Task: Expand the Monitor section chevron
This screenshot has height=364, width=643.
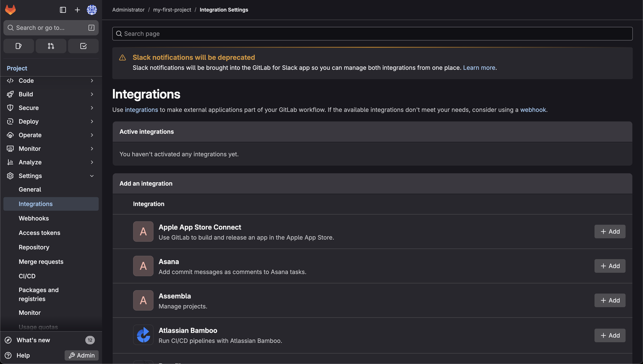Action: tap(92, 149)
